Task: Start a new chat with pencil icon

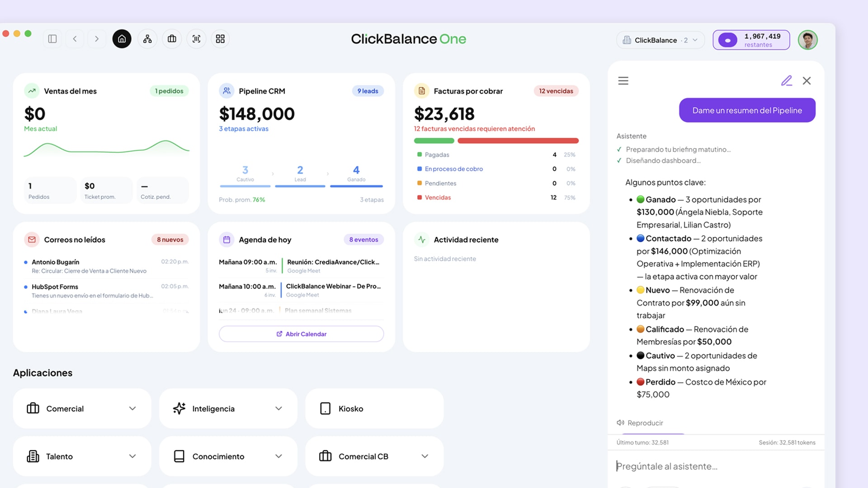Action: pos(787,81)
